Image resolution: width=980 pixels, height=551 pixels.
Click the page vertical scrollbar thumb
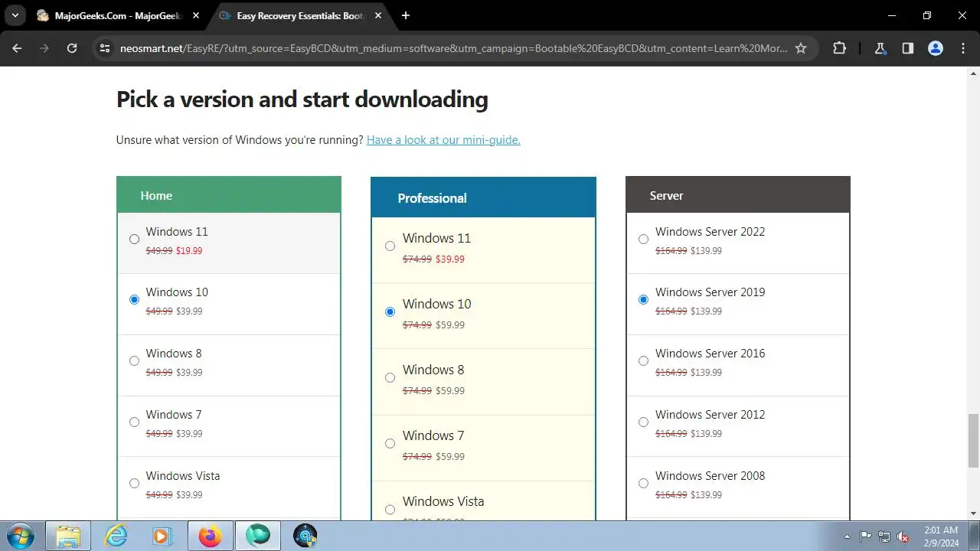pos(973,440)
